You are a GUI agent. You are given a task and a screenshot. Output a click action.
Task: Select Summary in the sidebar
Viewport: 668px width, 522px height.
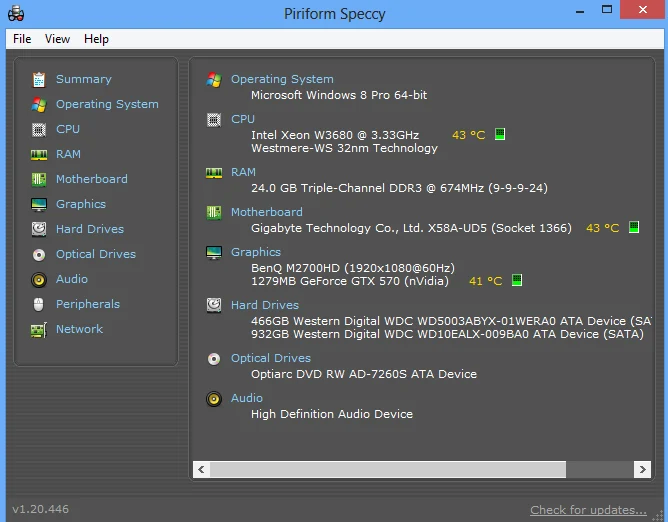[84, 79]
